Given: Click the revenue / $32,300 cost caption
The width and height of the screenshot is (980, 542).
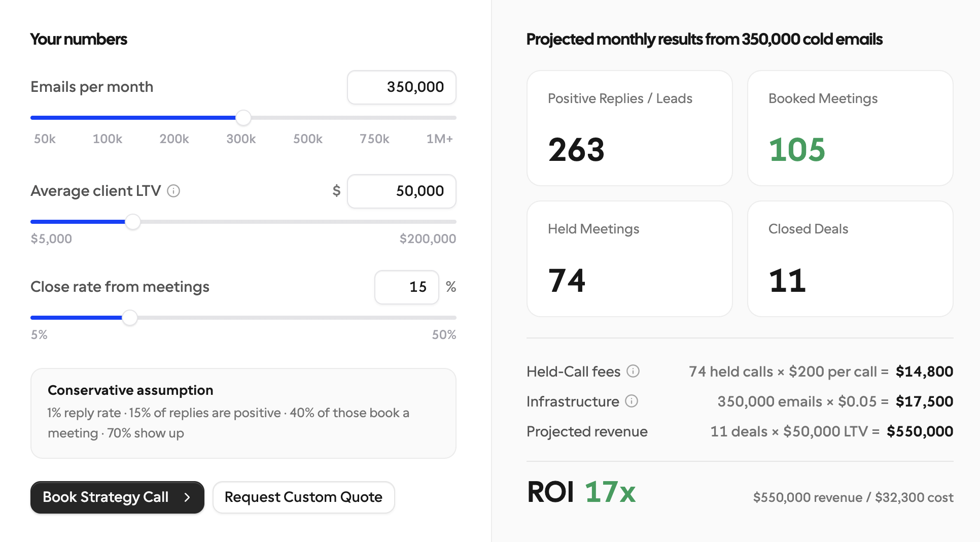Looking at the screenshot, I should [853, 497].
